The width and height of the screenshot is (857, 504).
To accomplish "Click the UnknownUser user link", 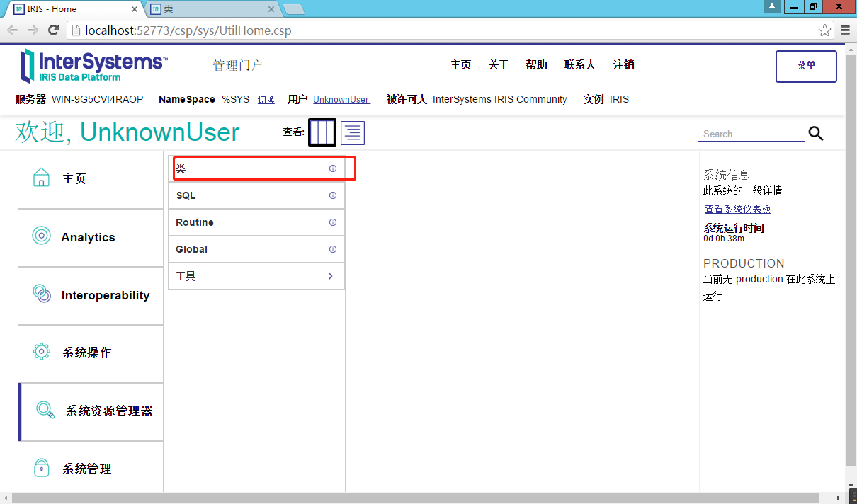I will 341,100.
